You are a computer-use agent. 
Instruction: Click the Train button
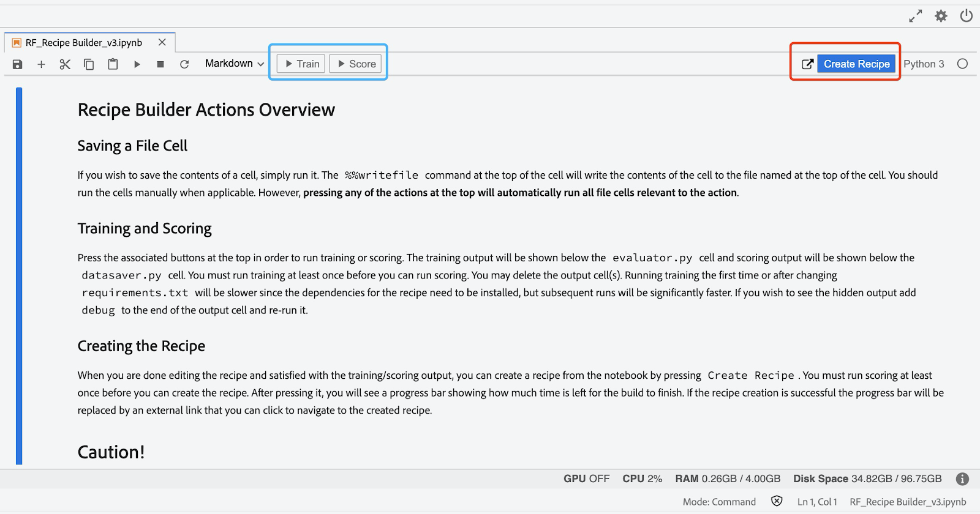click(301, 64)
